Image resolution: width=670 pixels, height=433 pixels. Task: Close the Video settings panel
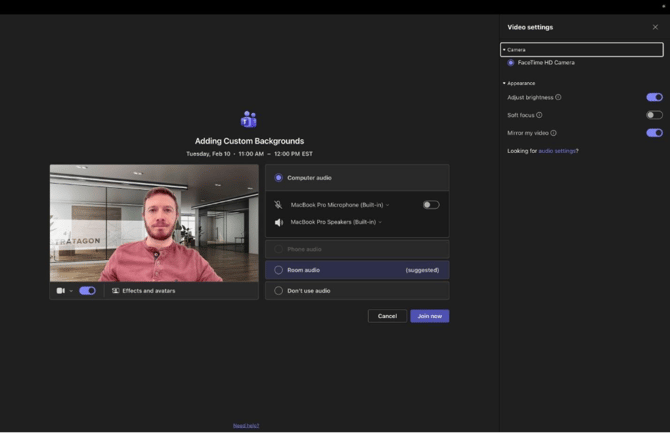[x=655, y=27]
